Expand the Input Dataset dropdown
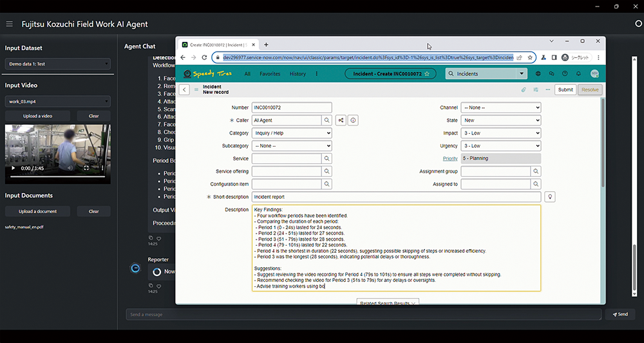The image size is (644, 343). coord(58,64)
